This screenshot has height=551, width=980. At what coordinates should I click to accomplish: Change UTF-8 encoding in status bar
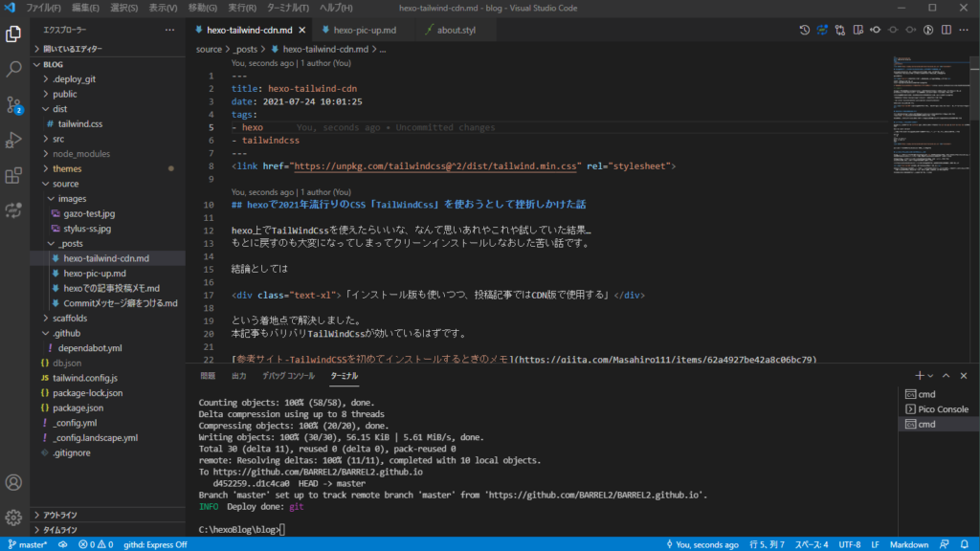pos(850,544)
